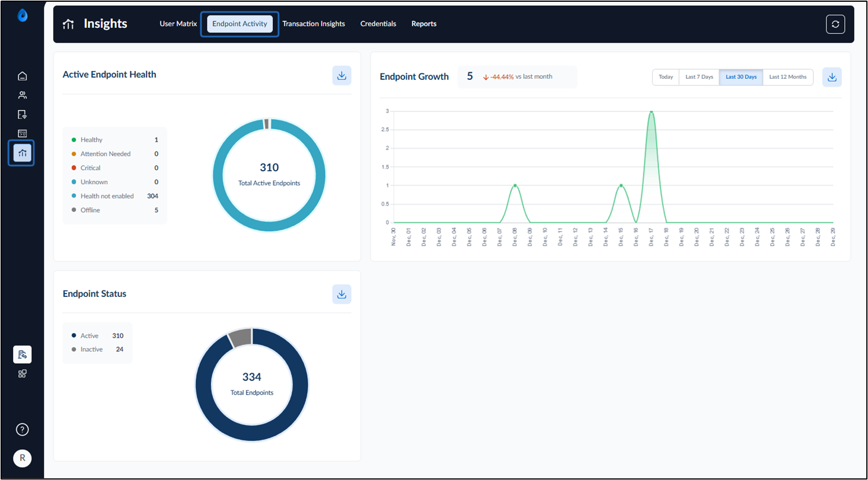Click the '334 Total Endpoints' center label
This screenshot has height=480, width=868.
pos(252,383)
